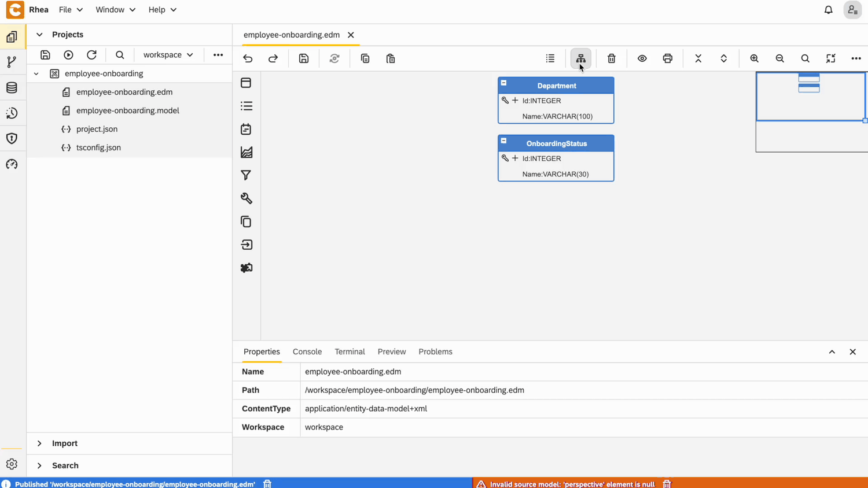Viewport: 868px width, 488px height.
Task: Open the employee-onboarding.model file
Action: pyautogui.click(x=127, y=110)
